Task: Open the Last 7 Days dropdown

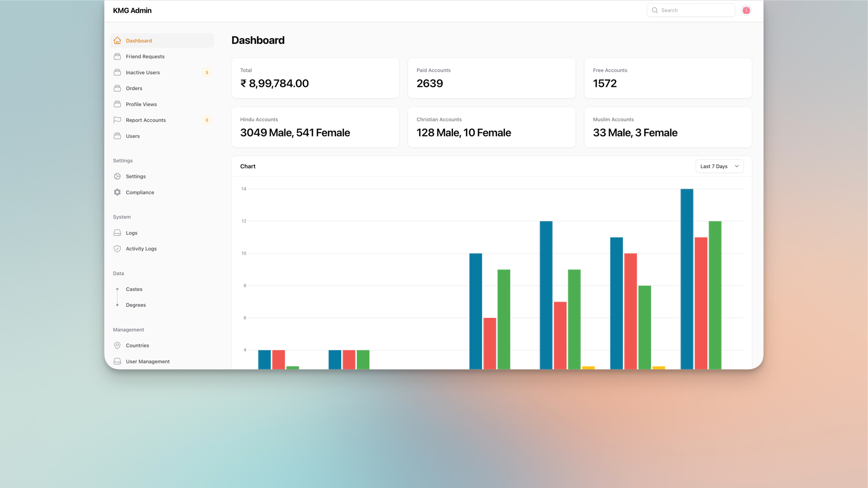Action: (719, 166)
